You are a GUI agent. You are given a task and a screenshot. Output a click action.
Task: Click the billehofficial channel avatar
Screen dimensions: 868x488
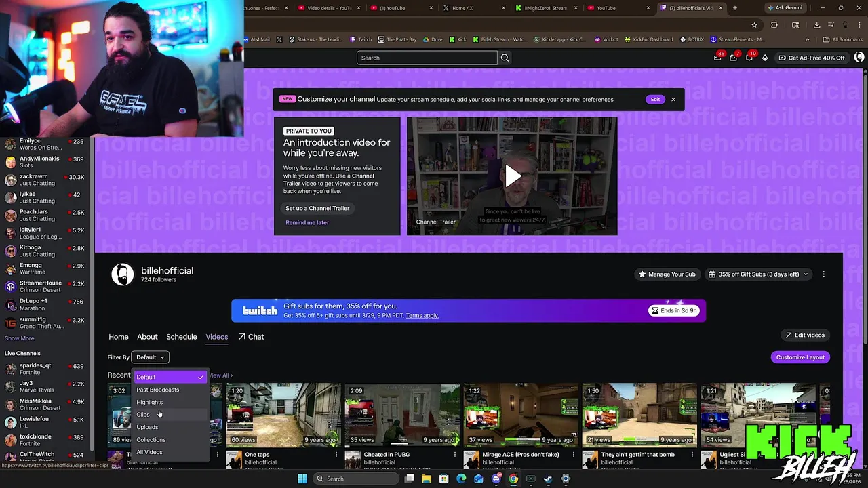(x=123, y=274)
